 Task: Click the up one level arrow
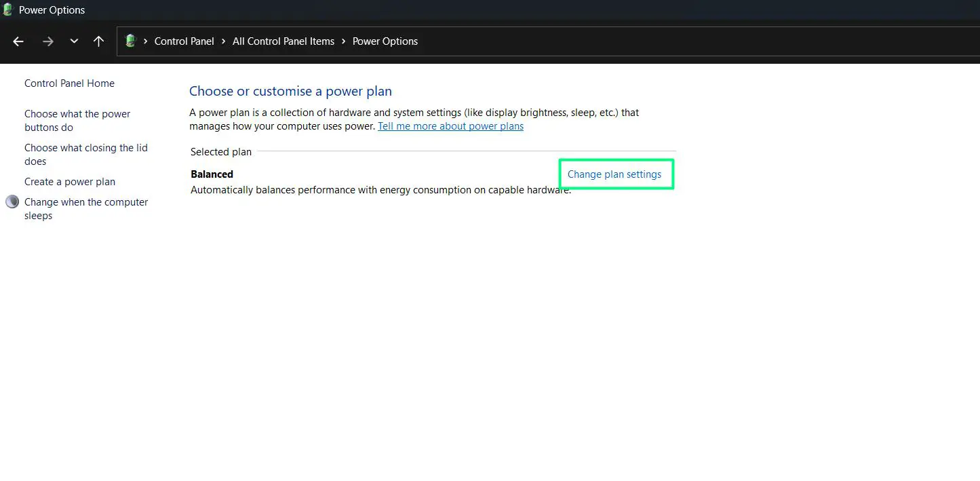click(x=98, y=41)
